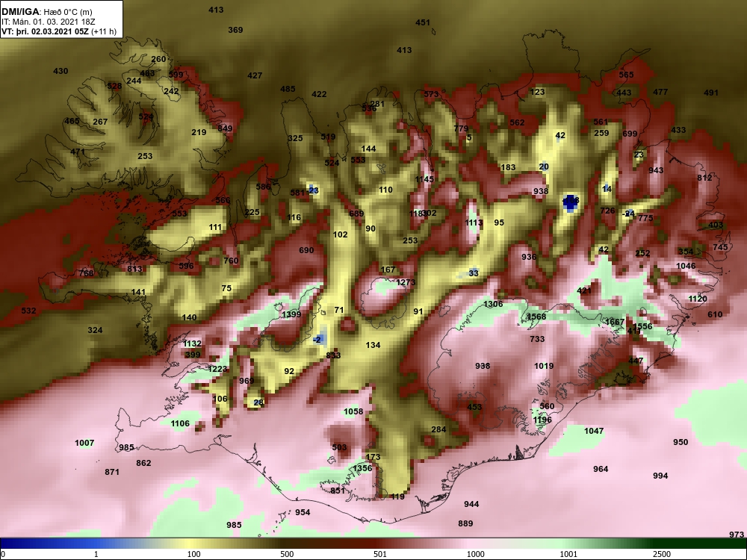Click the map value 1007

[x=84, y=443]
